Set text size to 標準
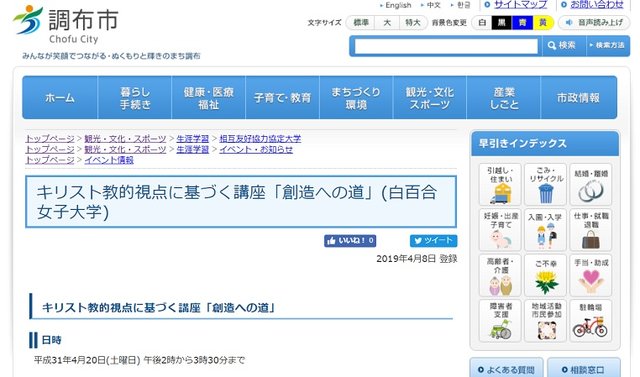 pos(360,22)
